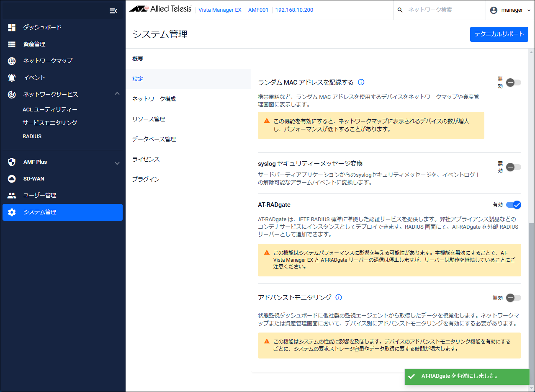Click the 192.168.10.200 link
The height and width of the screenshot is (392, 535).
tap(294, 10)
